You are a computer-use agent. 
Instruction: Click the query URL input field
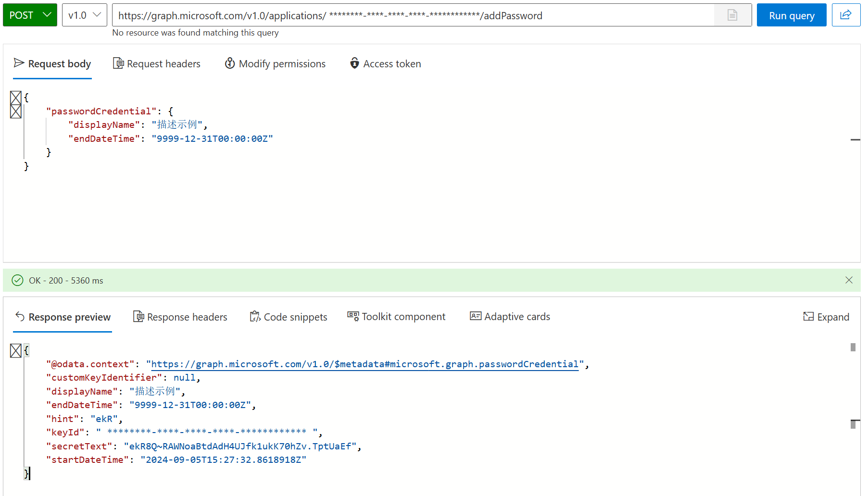(x=414, y=15)
